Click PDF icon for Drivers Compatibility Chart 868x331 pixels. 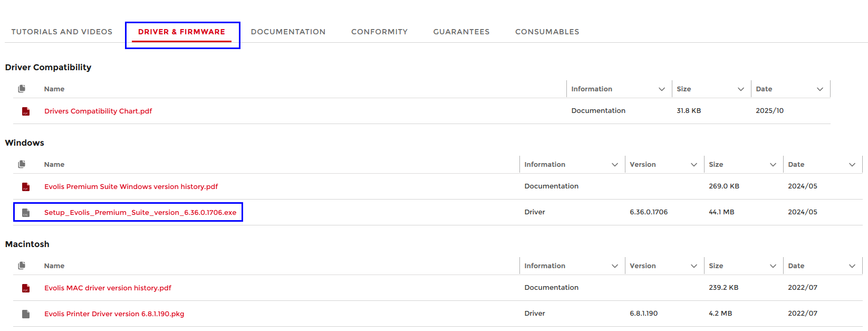point(25,111)
